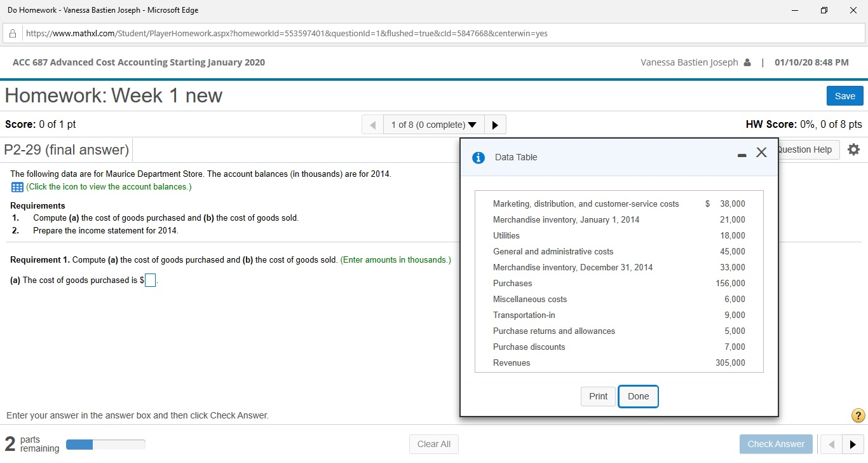Open the P2-29 final answer tab
The image size is (868, 463).
point(67,149)
